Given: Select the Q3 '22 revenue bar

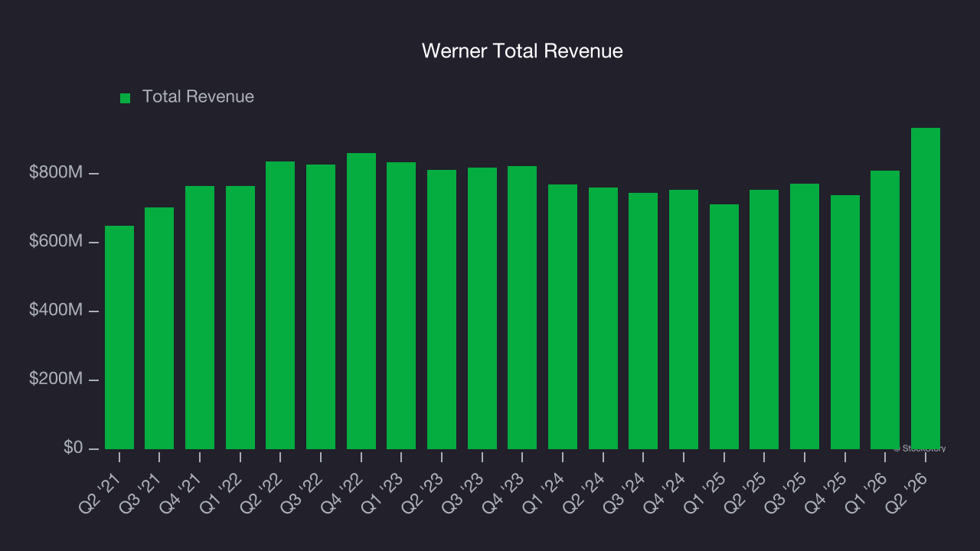Looking at the screenshot, I should (321, 307).
